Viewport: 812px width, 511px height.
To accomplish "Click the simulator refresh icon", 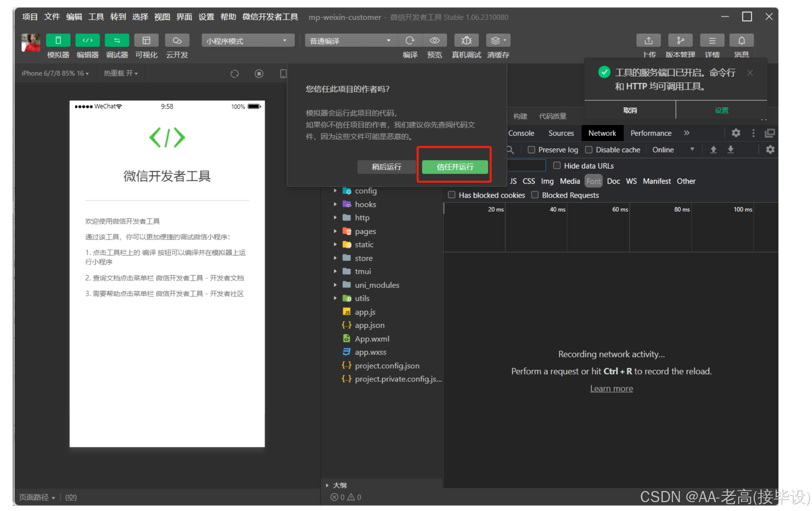I will coord(235,73).
